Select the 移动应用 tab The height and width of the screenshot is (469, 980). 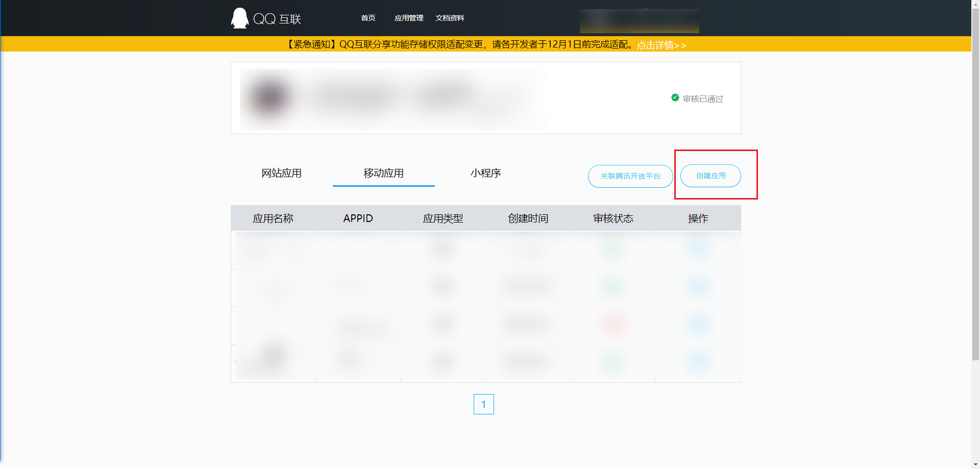coord(384,173)
